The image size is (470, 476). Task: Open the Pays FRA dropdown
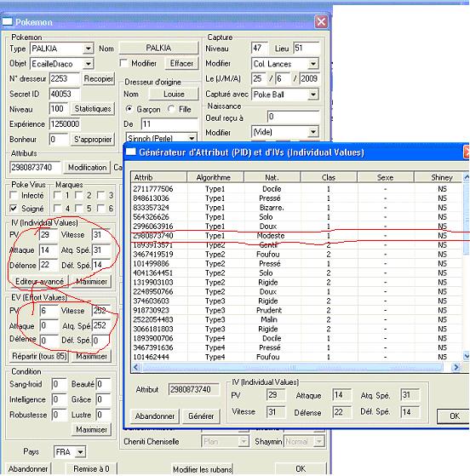[x=80, y=452]
